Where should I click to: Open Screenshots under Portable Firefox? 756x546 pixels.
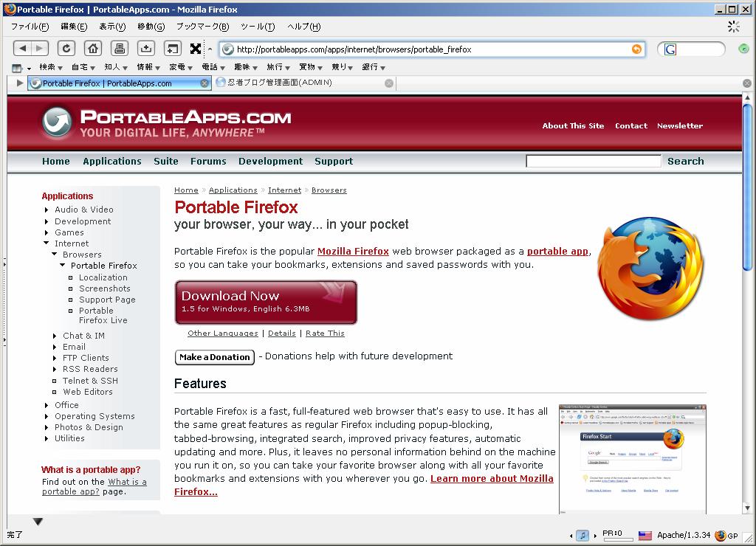coord(105,288)
